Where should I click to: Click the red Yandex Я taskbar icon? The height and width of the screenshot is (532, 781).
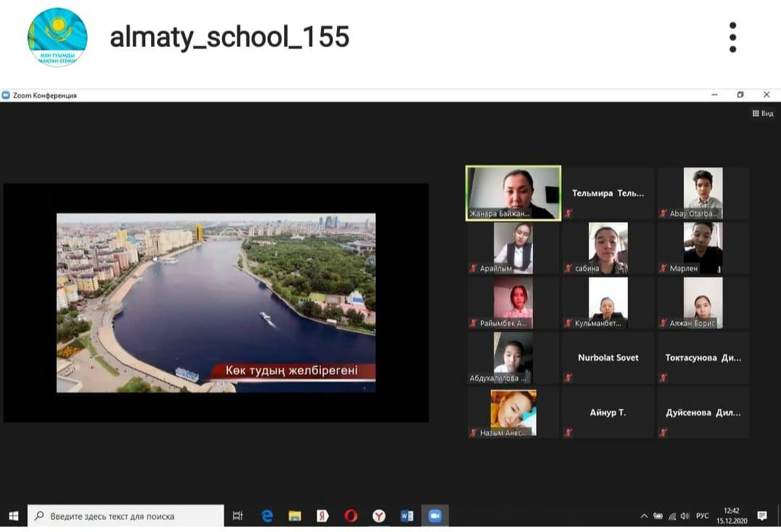(x=323, y=516)
